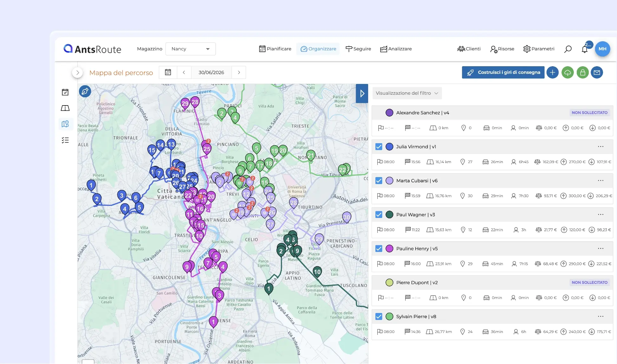Screen dimensions: 617x364
Task: Click AntsRoute logo
Action: pyautogui.click(x=92, y=49)
